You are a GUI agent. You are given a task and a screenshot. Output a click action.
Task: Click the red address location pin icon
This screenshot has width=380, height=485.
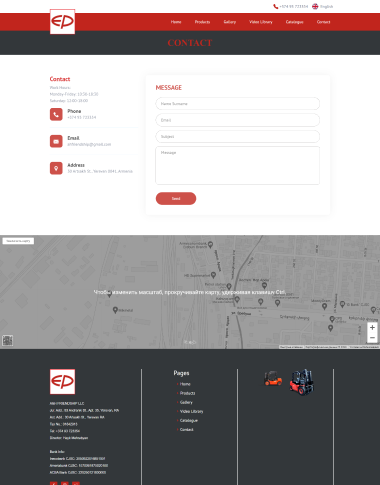click(x=56, y=168)
